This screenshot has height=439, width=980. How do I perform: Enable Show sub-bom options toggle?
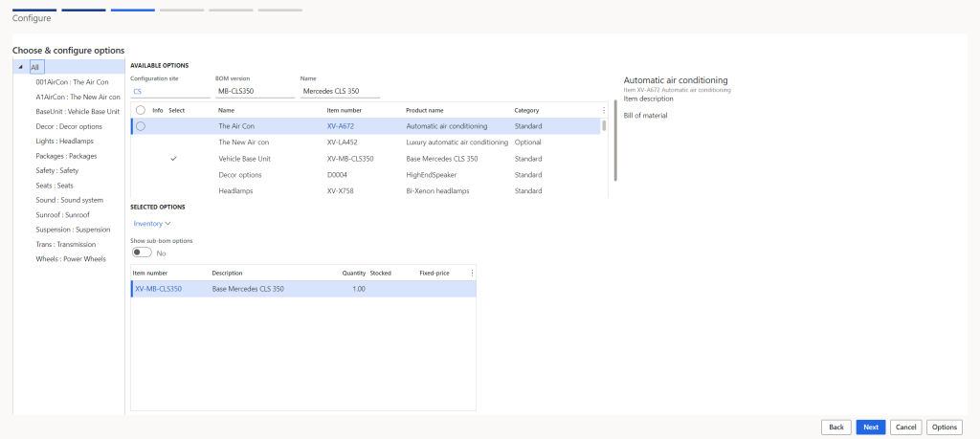(142, 253)
